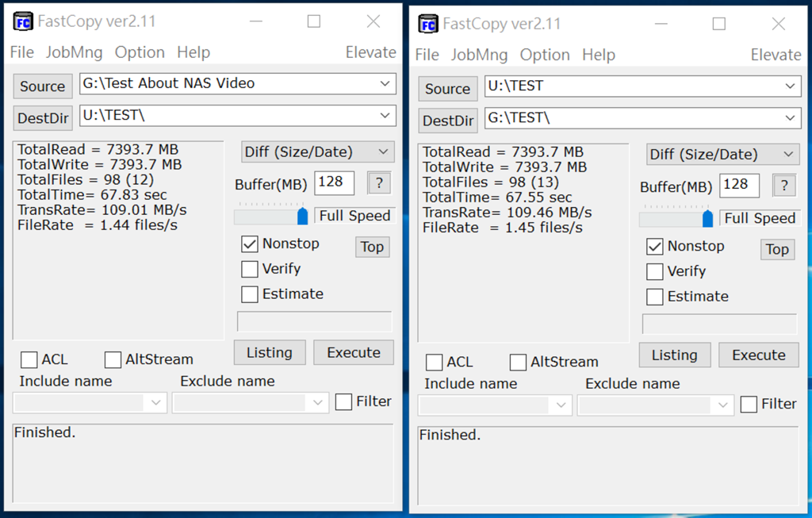Enable Estimate in the left window
Viewport: 812px width, 518px height.
click(x=250, y=294)
